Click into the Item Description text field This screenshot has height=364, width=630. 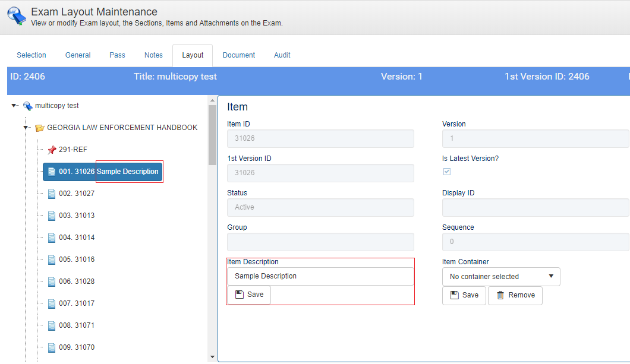[320, 276]
